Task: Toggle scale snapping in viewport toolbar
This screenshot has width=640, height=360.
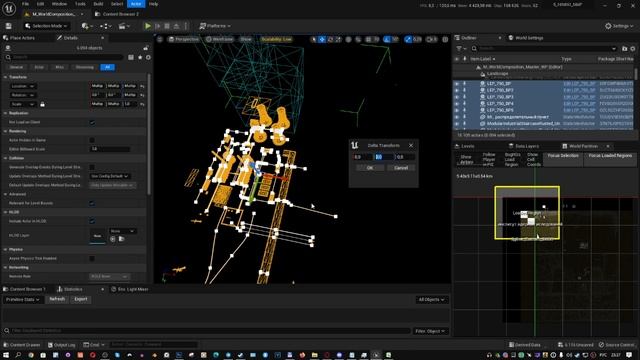Action: pos(408,39)
